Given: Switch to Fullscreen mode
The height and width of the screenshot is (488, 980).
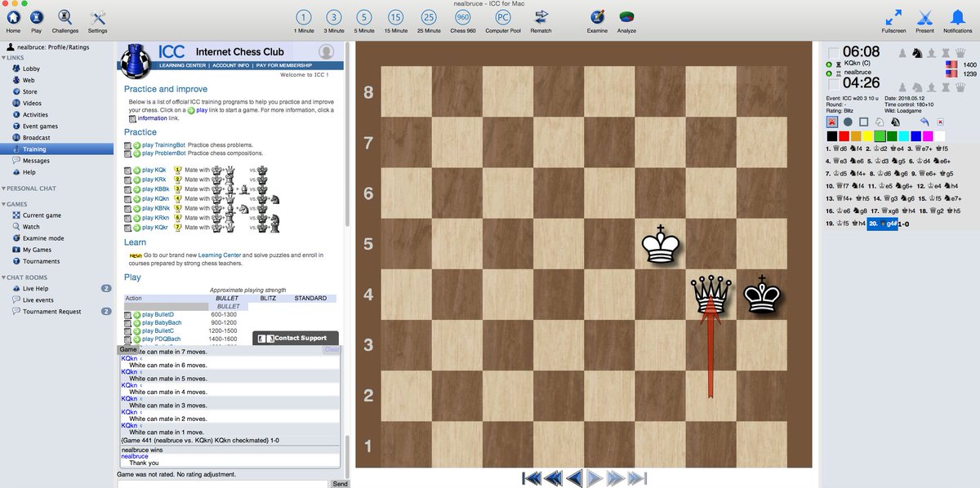Looking at the screenshot, I should click(893, 20).
